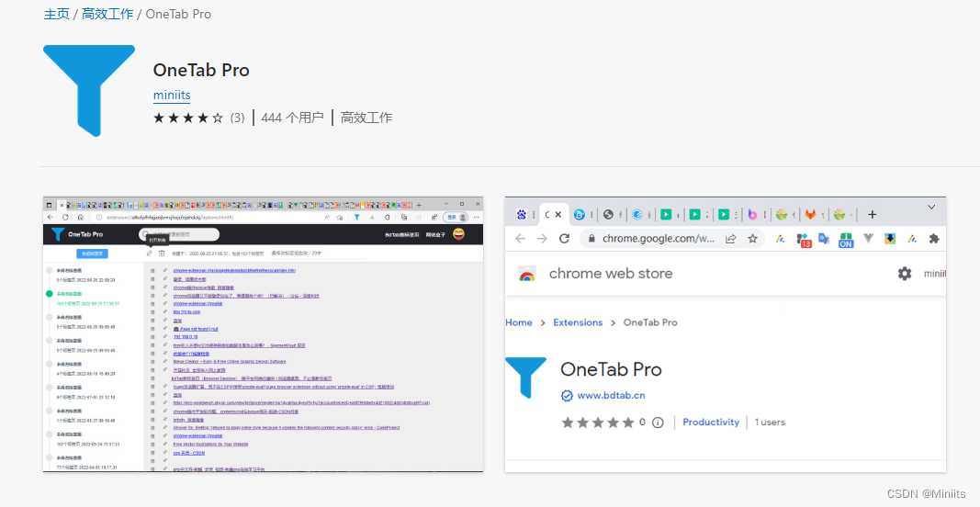Viewport: 980px width, 507px height.
Task: Reload the page in Chrome screenshot
Action: pos(564,238)
